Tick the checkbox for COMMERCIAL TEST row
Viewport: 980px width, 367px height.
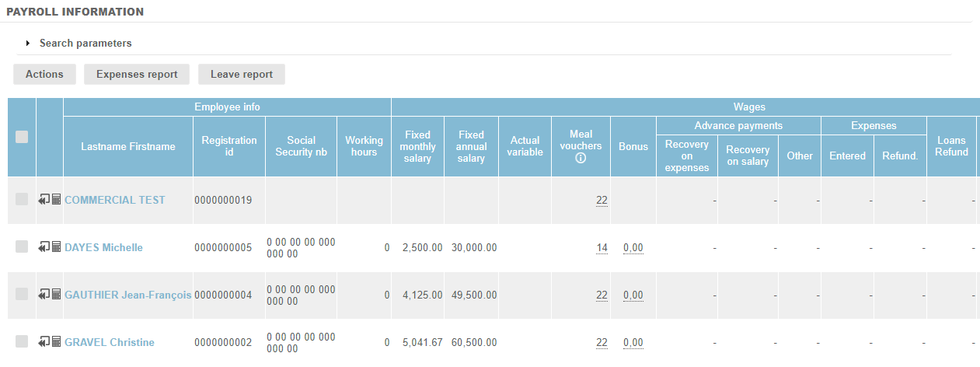pos(22,199)
